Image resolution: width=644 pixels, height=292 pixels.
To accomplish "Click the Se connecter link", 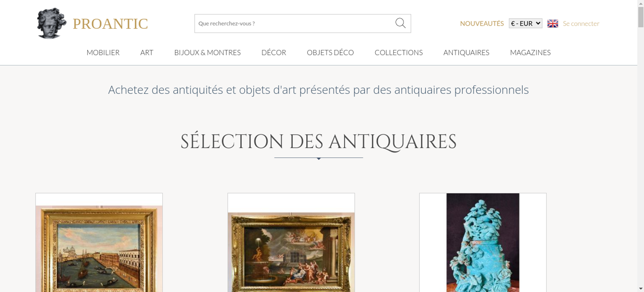I will coord(581,23).
